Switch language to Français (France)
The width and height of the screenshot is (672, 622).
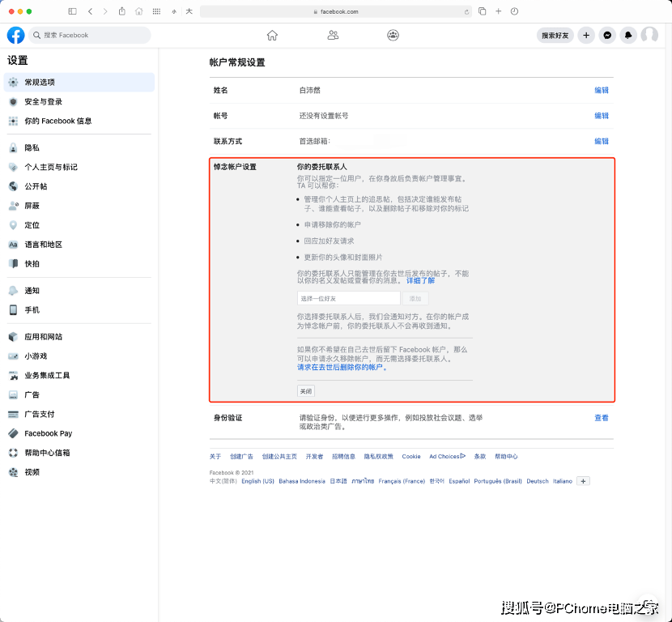(x=402, y=481)
